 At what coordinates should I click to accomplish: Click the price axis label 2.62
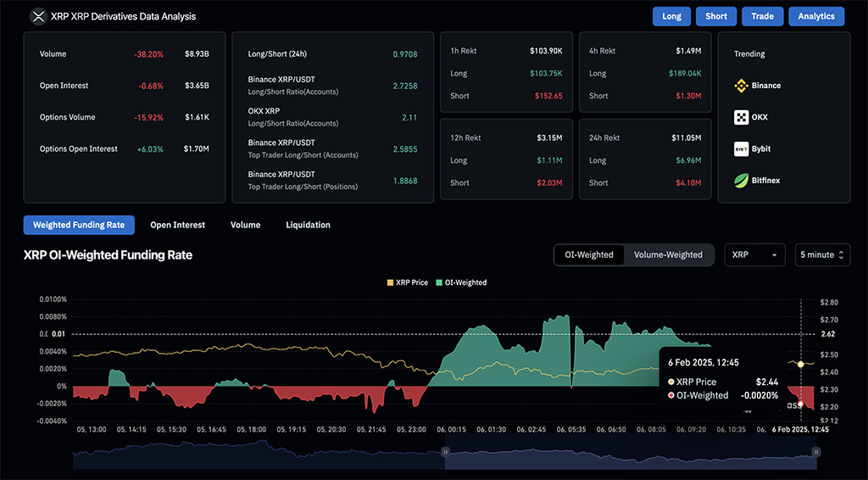(827, 334)
